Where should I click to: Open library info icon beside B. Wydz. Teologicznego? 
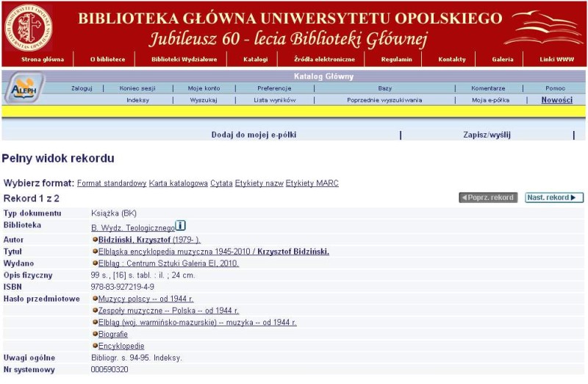tap(180, 226)
